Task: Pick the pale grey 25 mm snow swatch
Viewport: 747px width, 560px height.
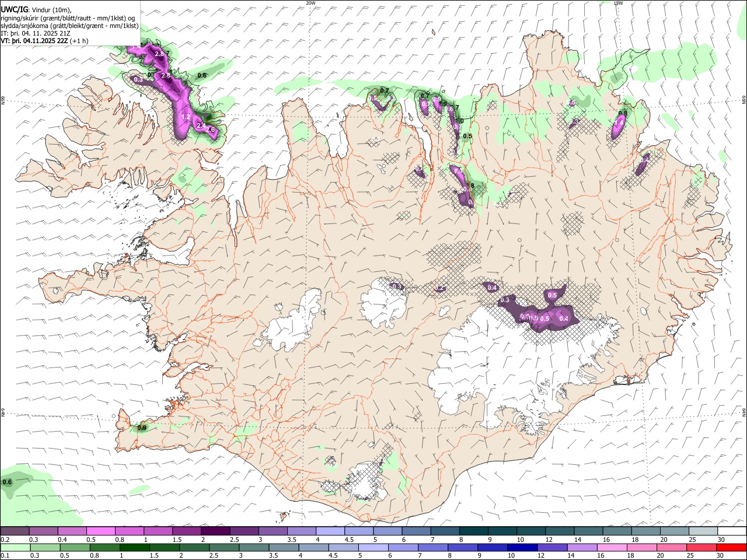Action: (x=703, y=531)
